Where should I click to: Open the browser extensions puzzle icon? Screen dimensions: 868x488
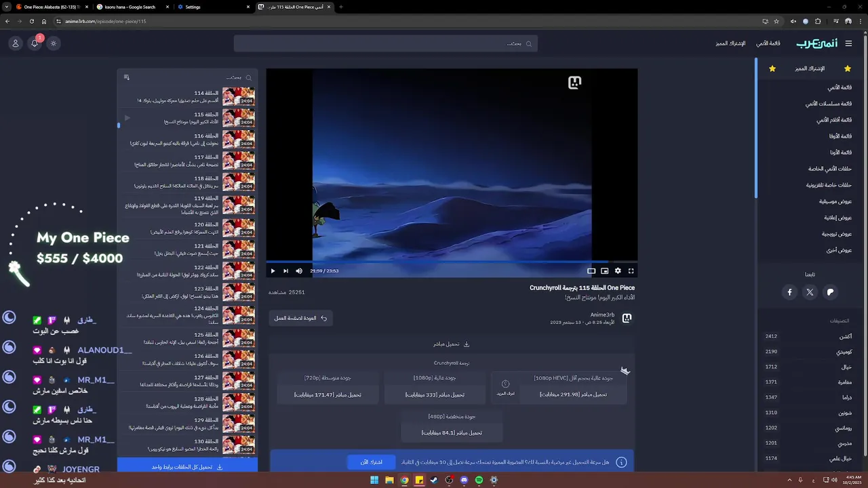[818, 21]
